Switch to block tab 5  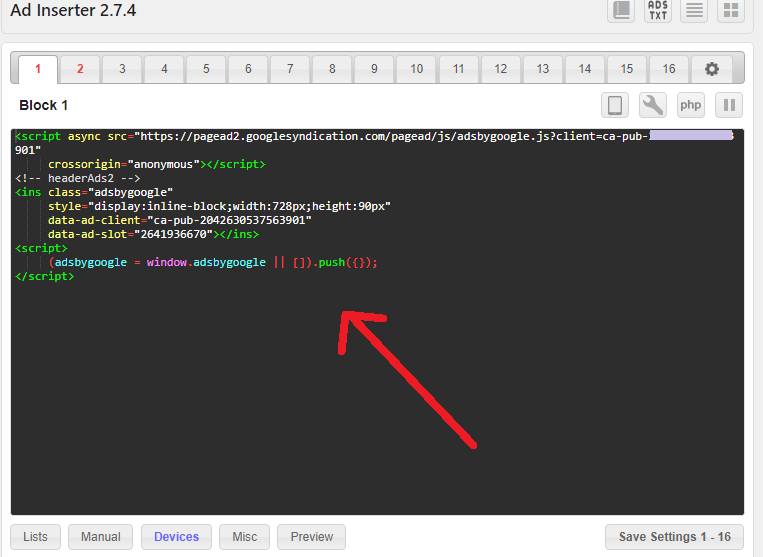[x=206, y=69]
